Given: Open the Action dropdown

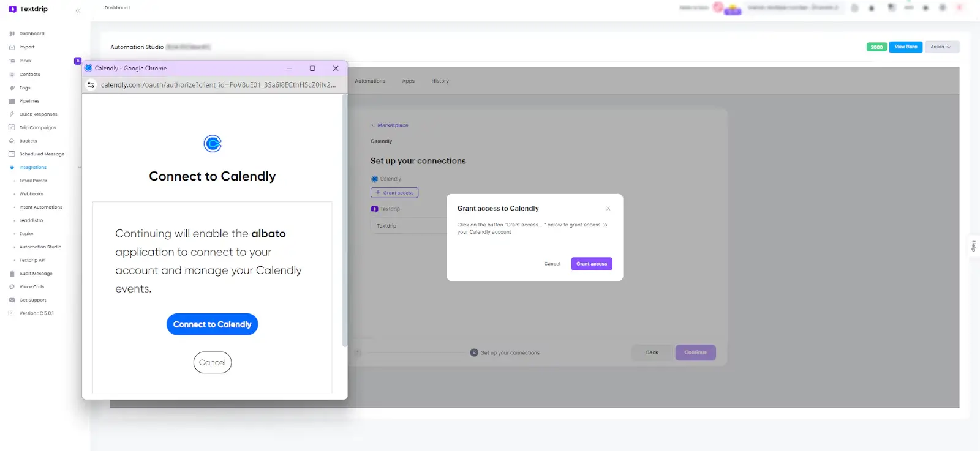Looking at the screenshot, I should click(941, 47).
